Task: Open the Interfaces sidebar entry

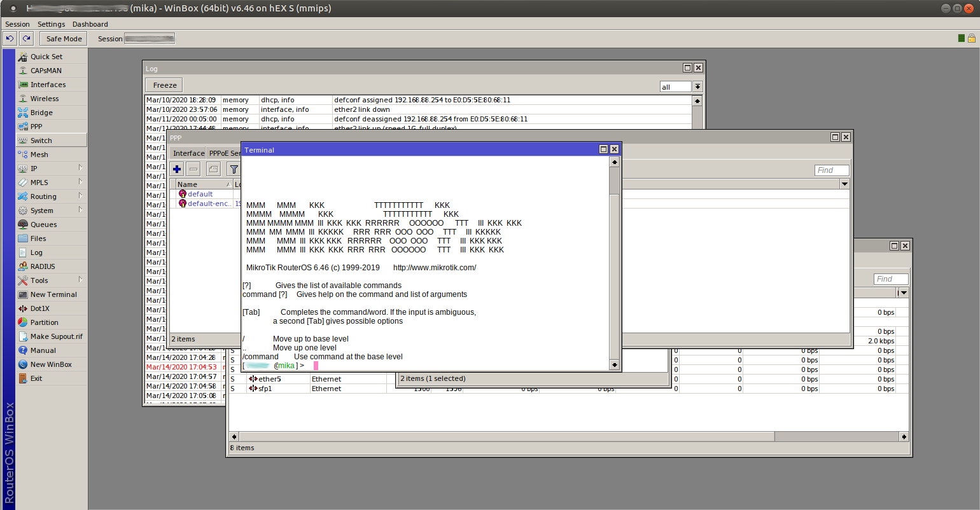Action: [x=51, y=85]
